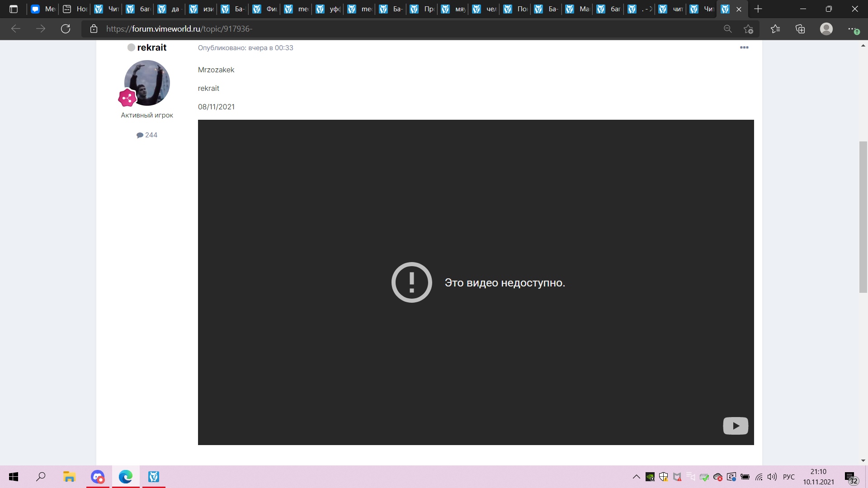Click the page vertical scrollbar thumb

pos(863,217)
